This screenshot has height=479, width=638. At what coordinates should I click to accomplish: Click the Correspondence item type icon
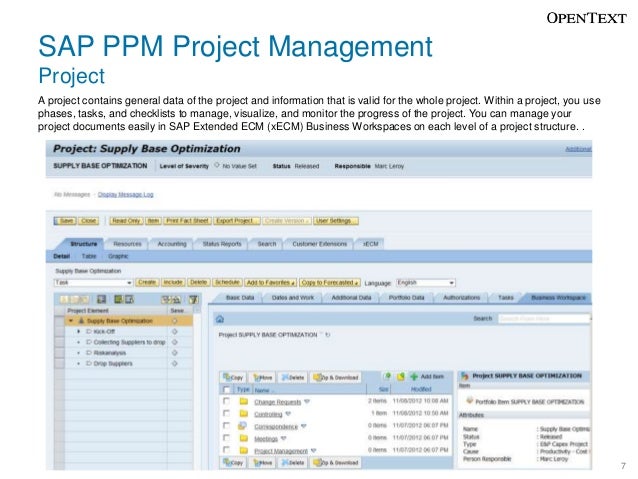[243, 426]
